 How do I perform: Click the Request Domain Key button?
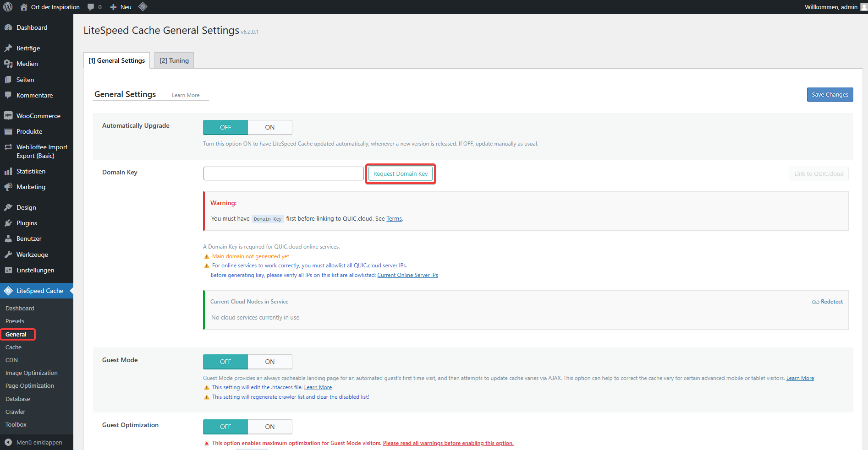pyautogui.click(x=401, y=173)
